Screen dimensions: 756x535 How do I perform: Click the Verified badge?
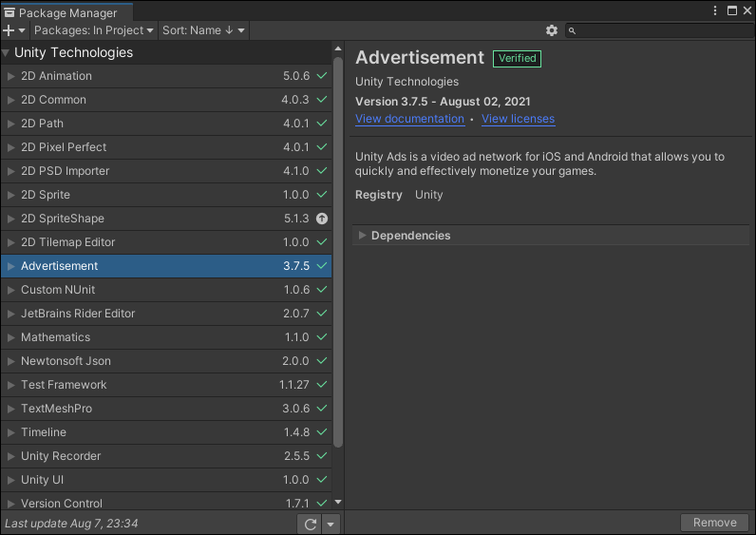point(517,58)
